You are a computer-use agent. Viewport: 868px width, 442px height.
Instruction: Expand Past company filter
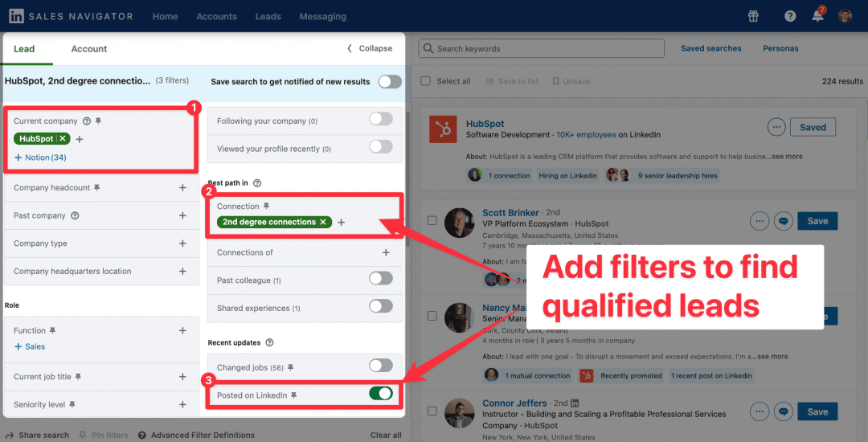click(182, 215)
